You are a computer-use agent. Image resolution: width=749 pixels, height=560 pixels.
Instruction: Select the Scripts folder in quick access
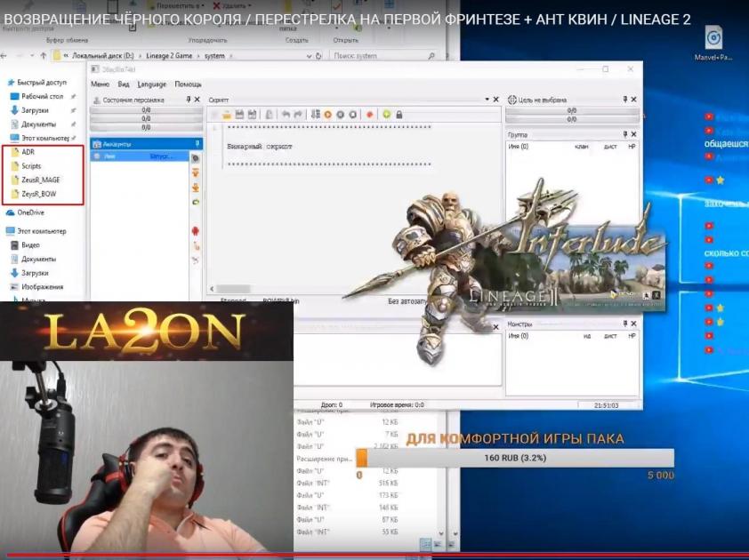click(x=31, y=166)
